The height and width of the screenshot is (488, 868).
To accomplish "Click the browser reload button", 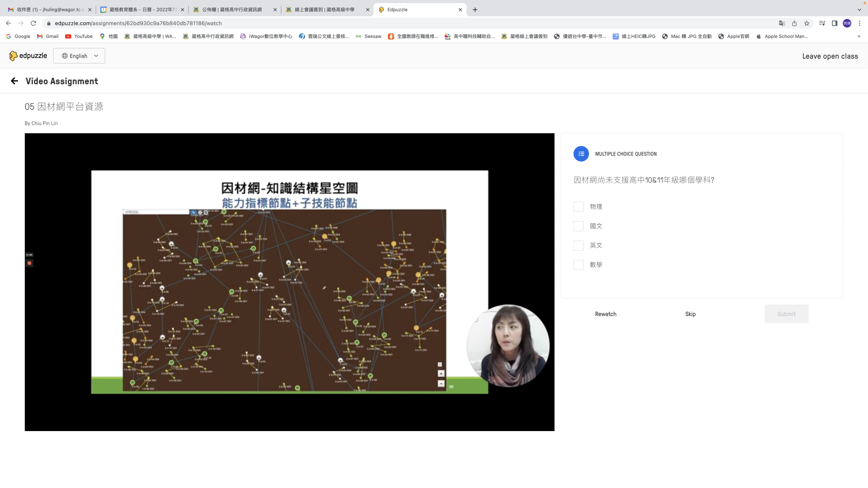I will pyautogui.click(x=33, y=23).
